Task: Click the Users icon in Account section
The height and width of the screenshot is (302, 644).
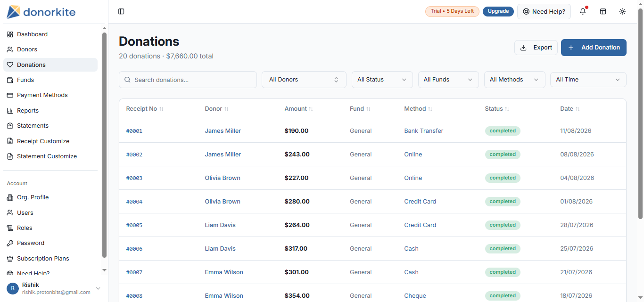Action: (10, 213)
